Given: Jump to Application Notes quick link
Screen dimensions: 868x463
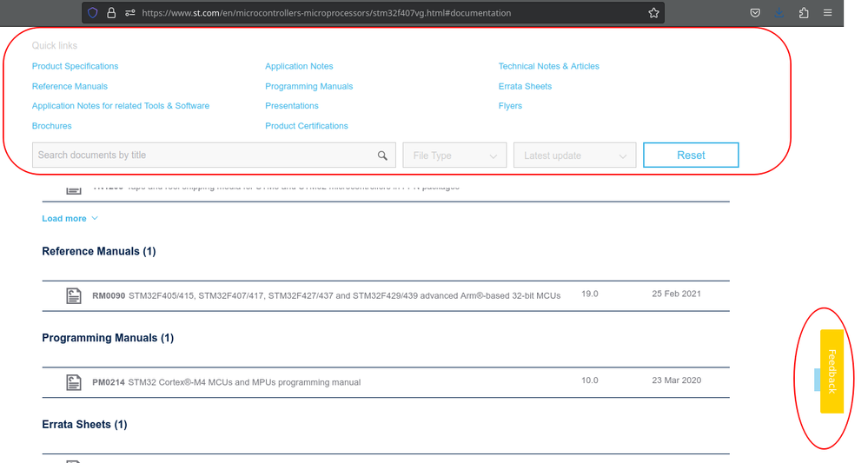Looking at the screenshot, I should pos(299,66).
